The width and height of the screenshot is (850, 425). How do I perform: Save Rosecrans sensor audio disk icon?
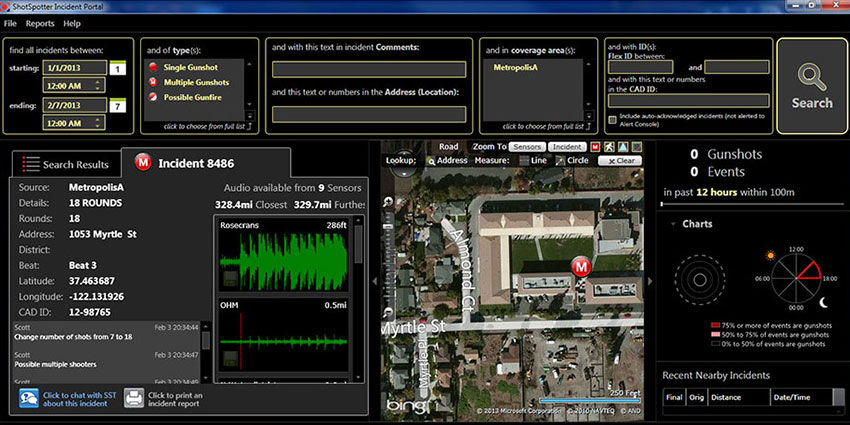[x=230, y=279]
